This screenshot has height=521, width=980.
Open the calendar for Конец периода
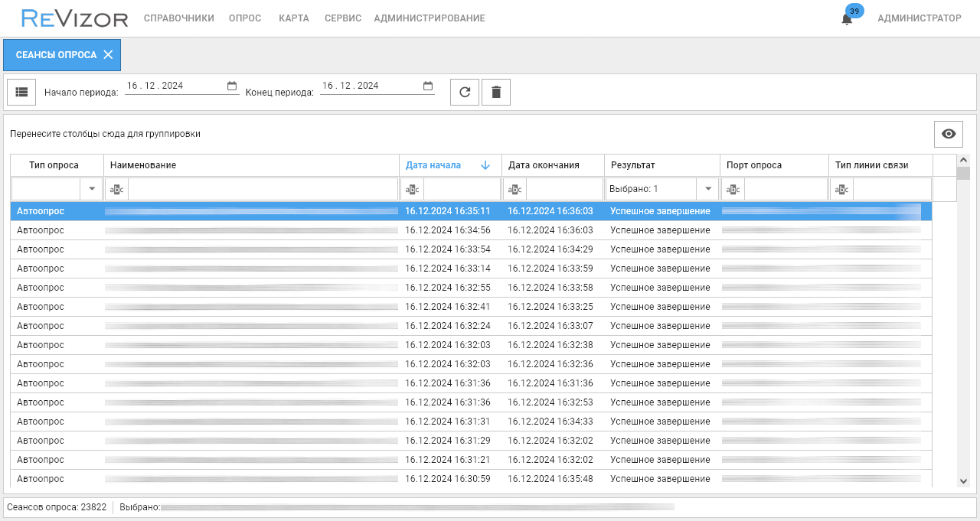[428, 86]
